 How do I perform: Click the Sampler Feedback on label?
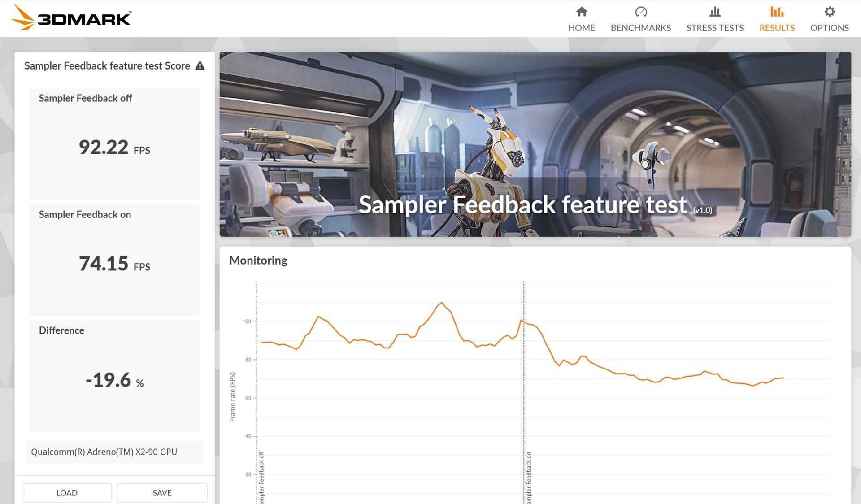click(85, 214)
